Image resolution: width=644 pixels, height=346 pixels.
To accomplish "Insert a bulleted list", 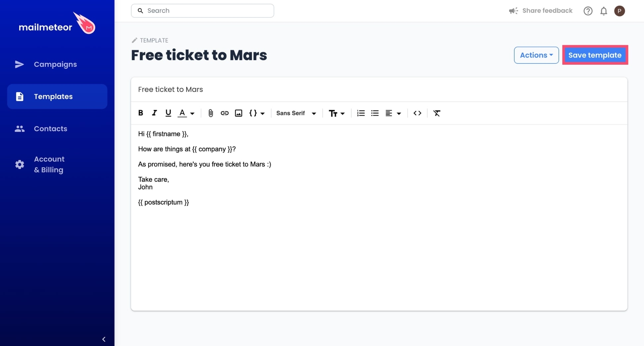I will pyautogui.click(x=375, y=113).
